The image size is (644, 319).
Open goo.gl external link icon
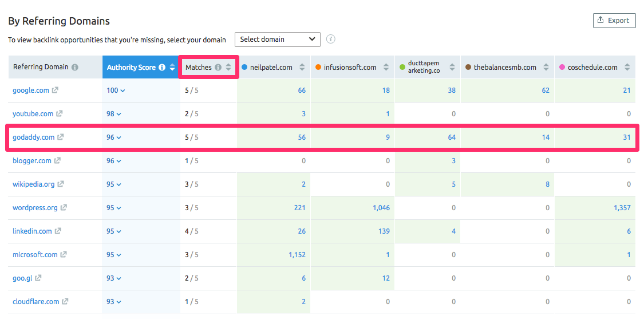click(x=38, y=278)
